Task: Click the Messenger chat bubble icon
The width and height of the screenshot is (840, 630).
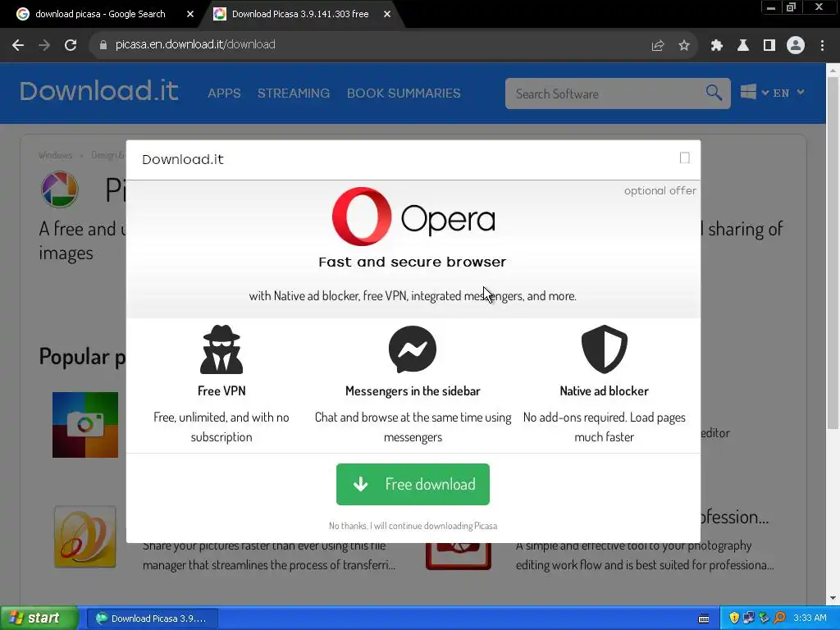Action: click(413, 349)
